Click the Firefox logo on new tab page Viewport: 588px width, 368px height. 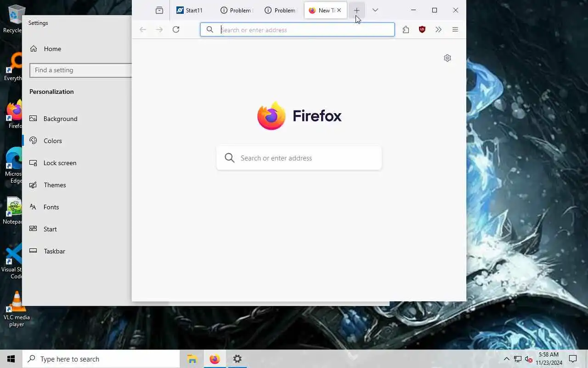[299, 116]
